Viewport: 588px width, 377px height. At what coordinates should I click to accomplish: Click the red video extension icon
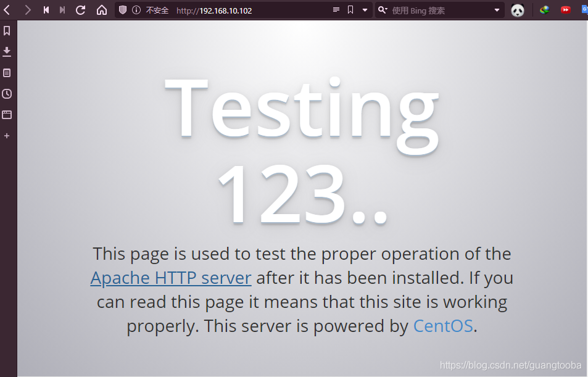point(566,10)
